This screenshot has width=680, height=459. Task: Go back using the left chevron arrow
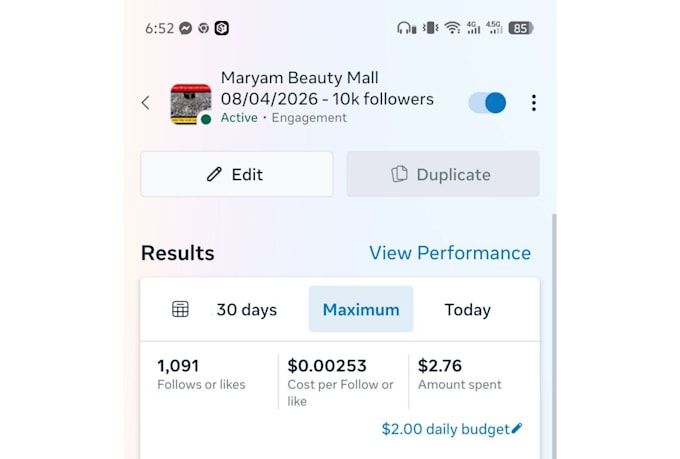click(x=146, y=103)
